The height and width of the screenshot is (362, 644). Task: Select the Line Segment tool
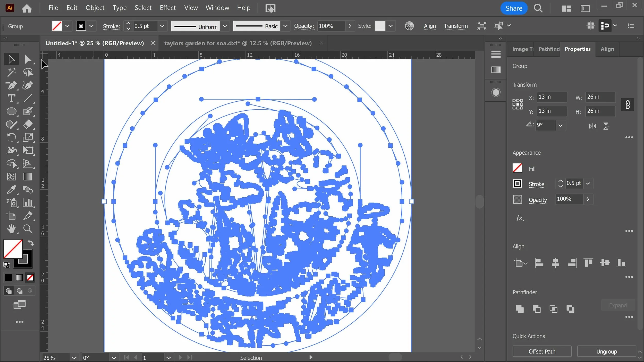pyautogui.click(x=28, y=98)
